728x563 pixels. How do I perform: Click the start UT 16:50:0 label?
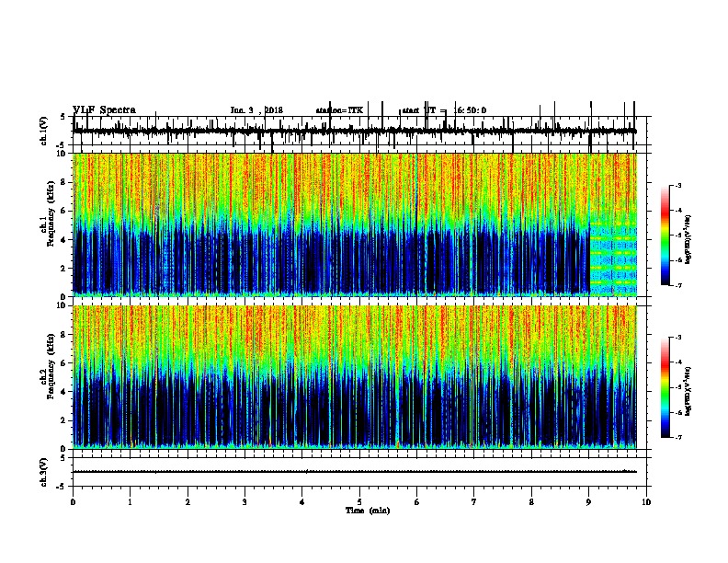point(444,110)
